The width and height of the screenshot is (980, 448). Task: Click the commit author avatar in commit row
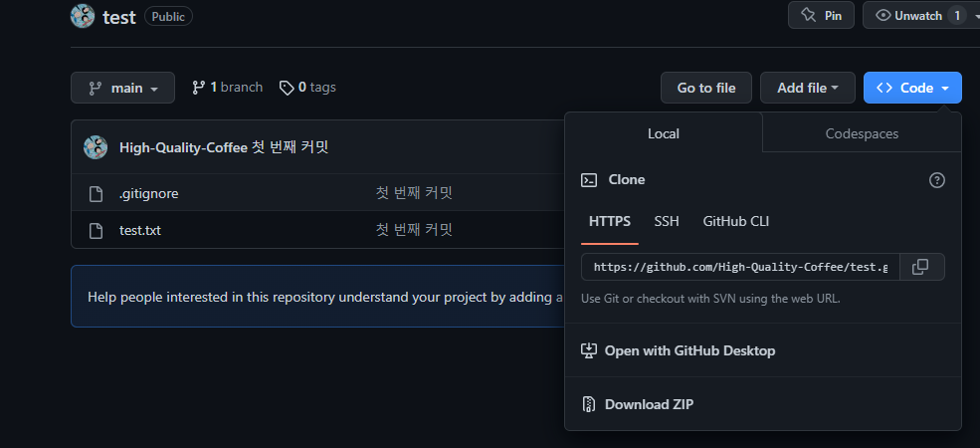[96, 147]
